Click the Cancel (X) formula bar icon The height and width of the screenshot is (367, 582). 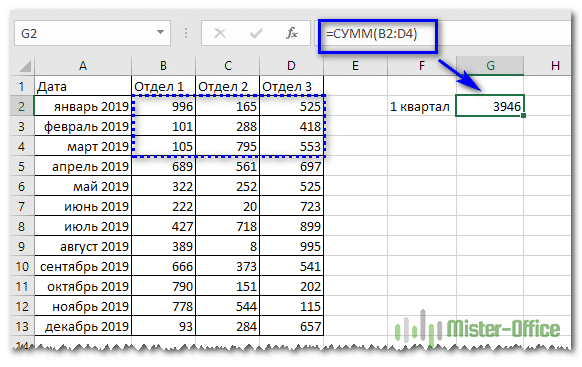(x=220, y=34)
